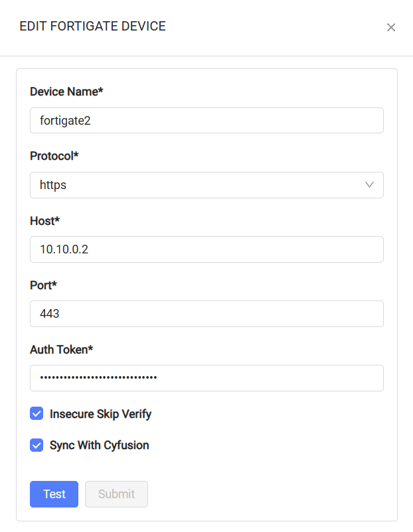Click the greyed-out Submit button

116,494
